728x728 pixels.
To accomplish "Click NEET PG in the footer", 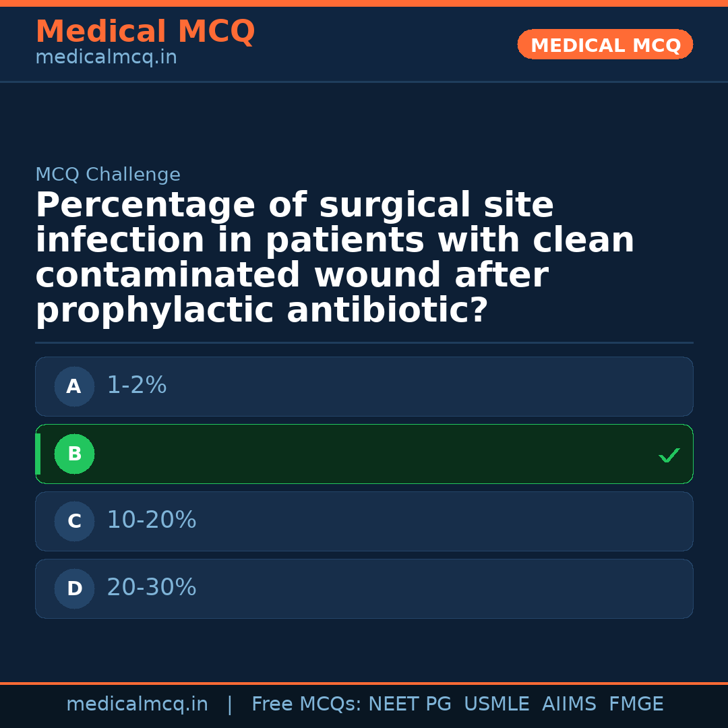I will (x=410, y=704).
